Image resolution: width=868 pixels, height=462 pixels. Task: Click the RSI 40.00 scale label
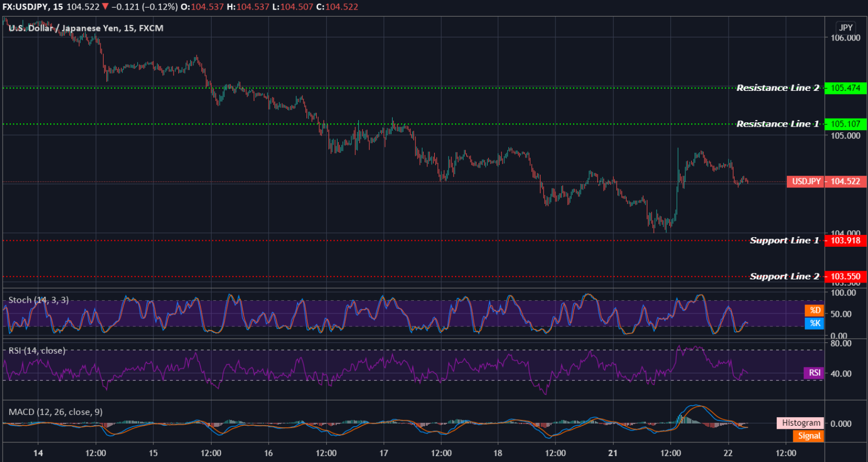point(841,374)
